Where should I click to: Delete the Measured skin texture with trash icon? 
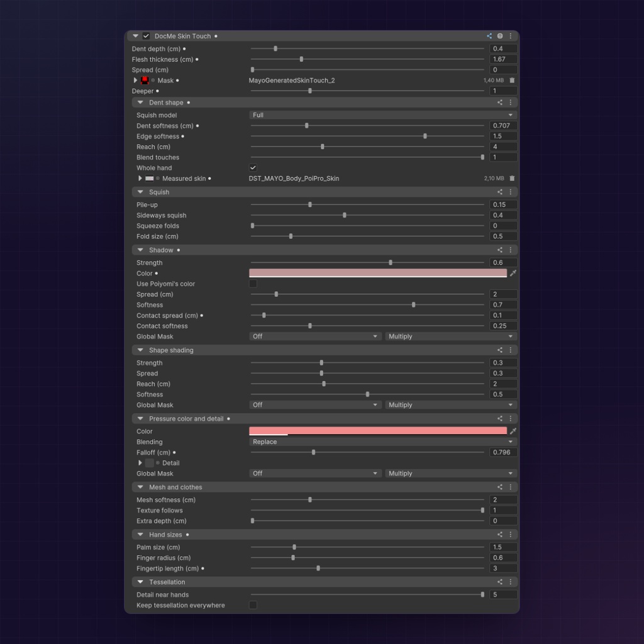point(512,178)
